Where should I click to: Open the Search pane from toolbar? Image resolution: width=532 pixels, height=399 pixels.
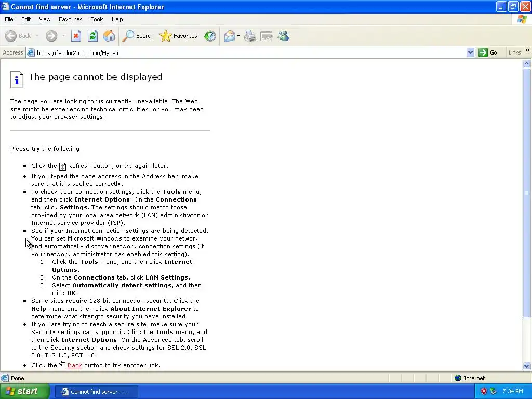pos(138,36)
